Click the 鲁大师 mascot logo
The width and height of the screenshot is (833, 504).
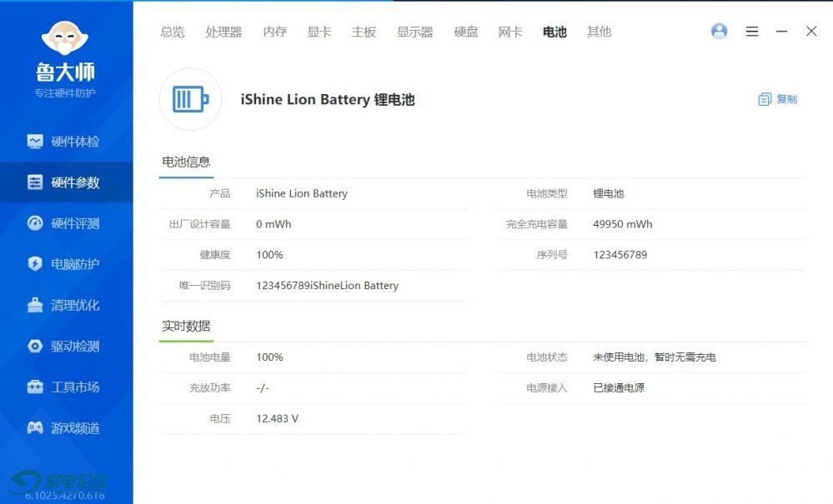[x=65, y=38]
